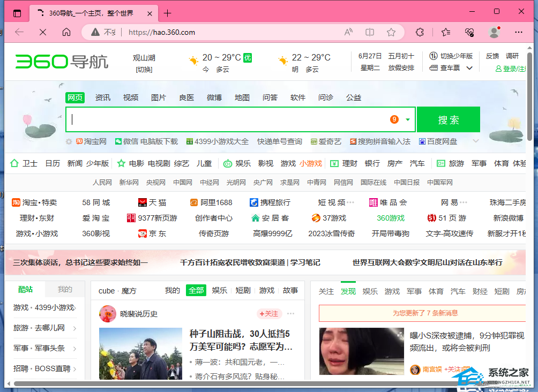Viewport: 538px width, 392px height.
Task: Click 切换少年版 mode toggle
Action: coord(451,56)
